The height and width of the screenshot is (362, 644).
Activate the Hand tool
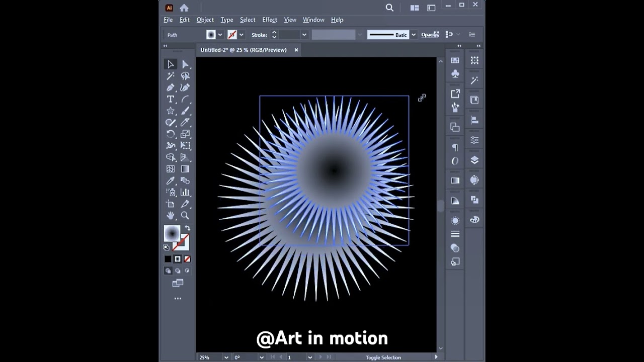(171, 215)
